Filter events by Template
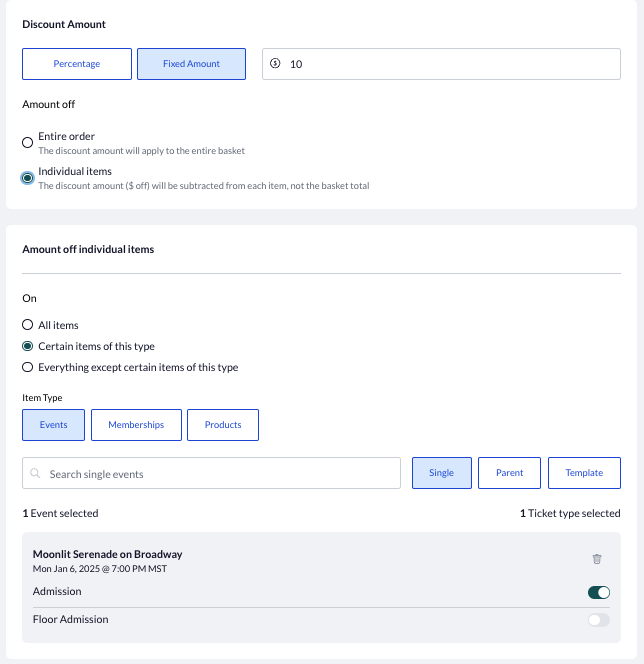 pyautogui.click(x=584, y=473)
